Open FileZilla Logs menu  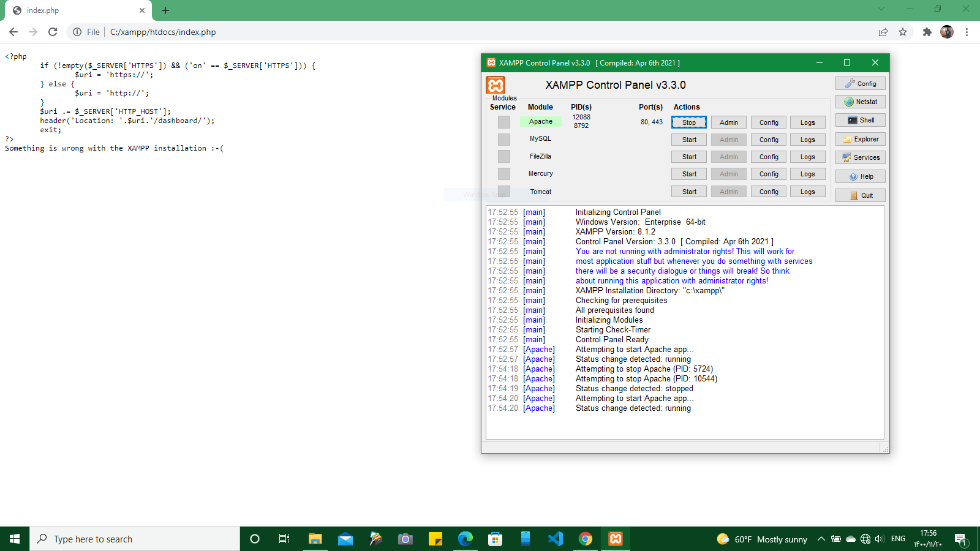pyautogui.click(x=808, y=157)
